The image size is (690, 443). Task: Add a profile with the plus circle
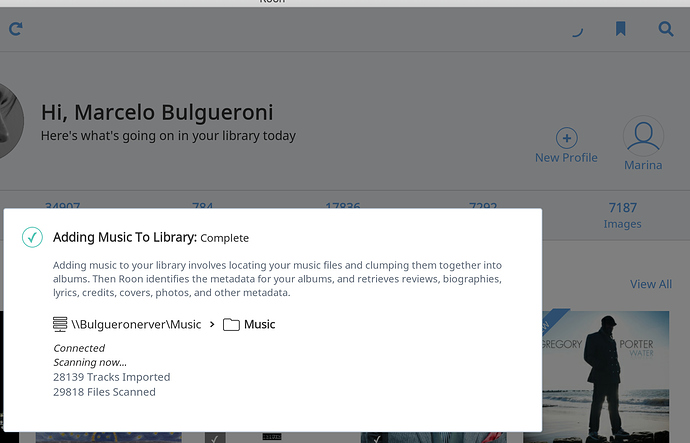click(x=566, y=138)
